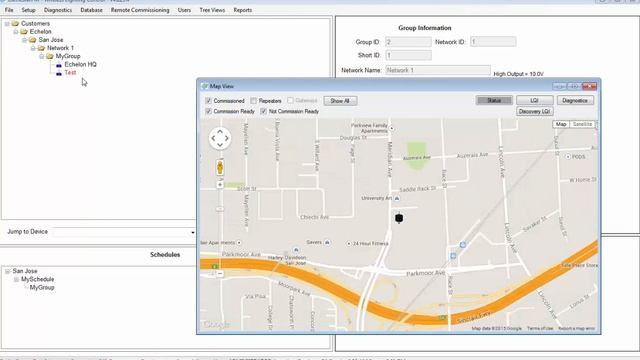
Task: Click the PODS marker on the map
Action: [x=568, y=157]
